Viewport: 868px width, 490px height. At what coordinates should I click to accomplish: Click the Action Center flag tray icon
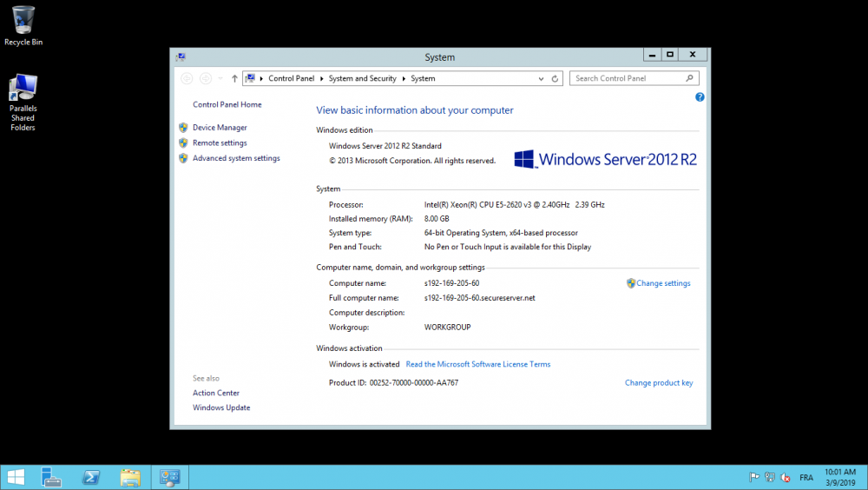click(x=754, y=477)
